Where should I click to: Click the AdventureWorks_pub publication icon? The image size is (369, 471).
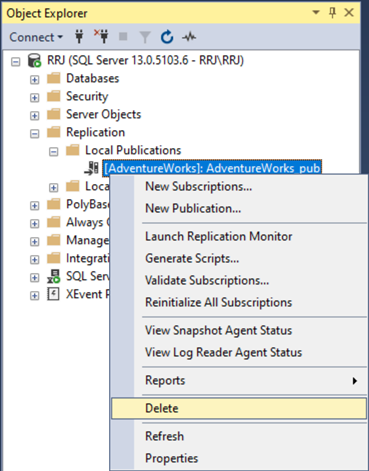[91, 168]
